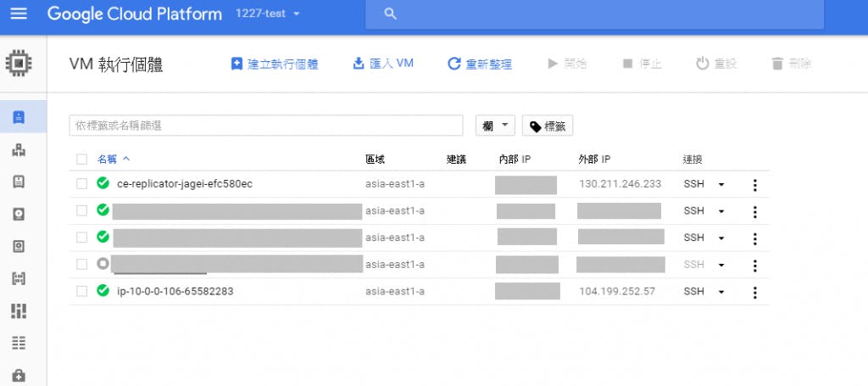Select VM instances icon in sidebar
The width and height of the screenshot is (868, 386).
click(x=19, y=117)
